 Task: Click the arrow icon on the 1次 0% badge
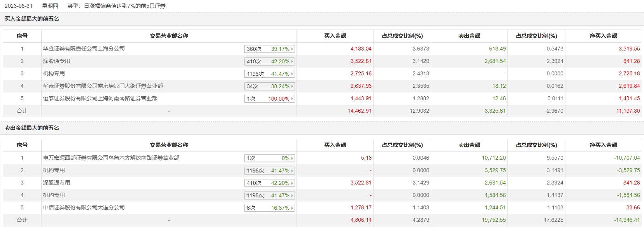[292, 158]
